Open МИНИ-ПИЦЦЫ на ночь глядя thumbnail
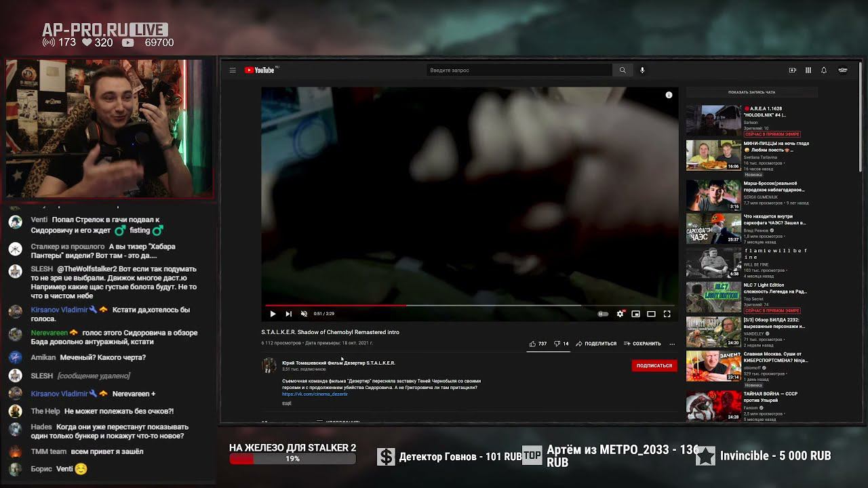 coord(713,155)
